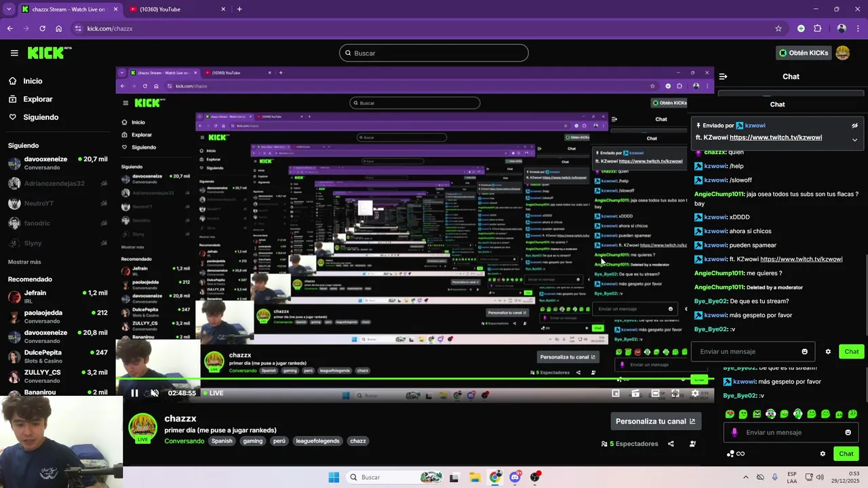The width and height of the screenshot is (868, 488).
Task: Expand the pinned message chevron
Action: pos(854,140)
